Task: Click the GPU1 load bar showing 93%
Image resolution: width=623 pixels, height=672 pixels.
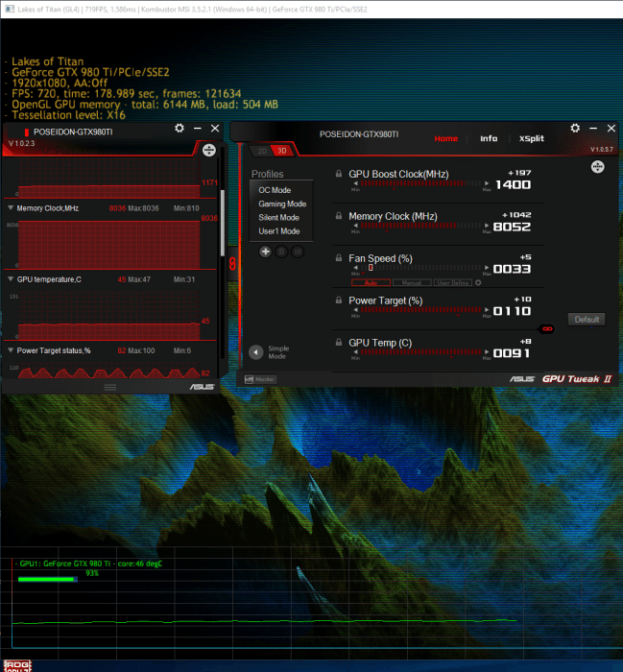Action: 48,580
